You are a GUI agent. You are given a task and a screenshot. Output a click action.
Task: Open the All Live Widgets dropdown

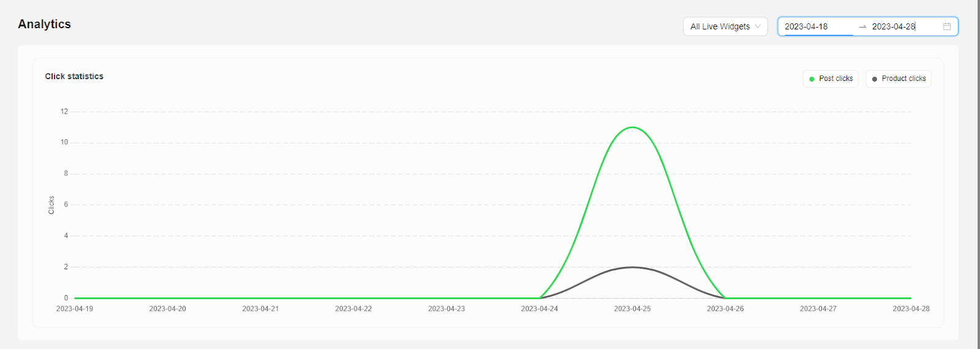pyautogui.click(x=725, y=26)
